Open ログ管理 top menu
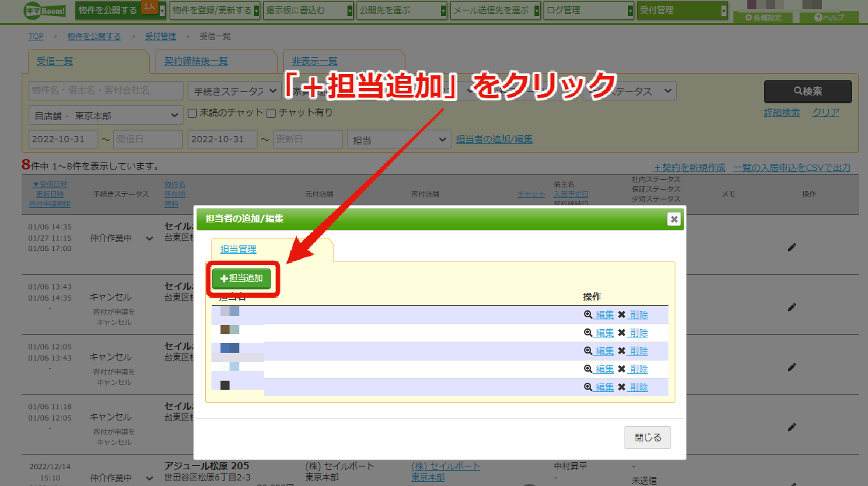Image resolution: width=868 pixels, height=486 pixels. tap(589, 10)
